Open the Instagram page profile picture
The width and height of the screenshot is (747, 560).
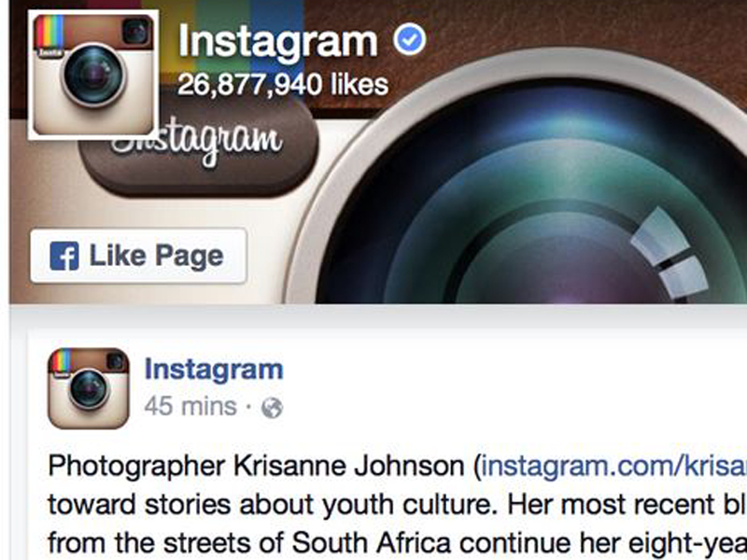(93, 75)
